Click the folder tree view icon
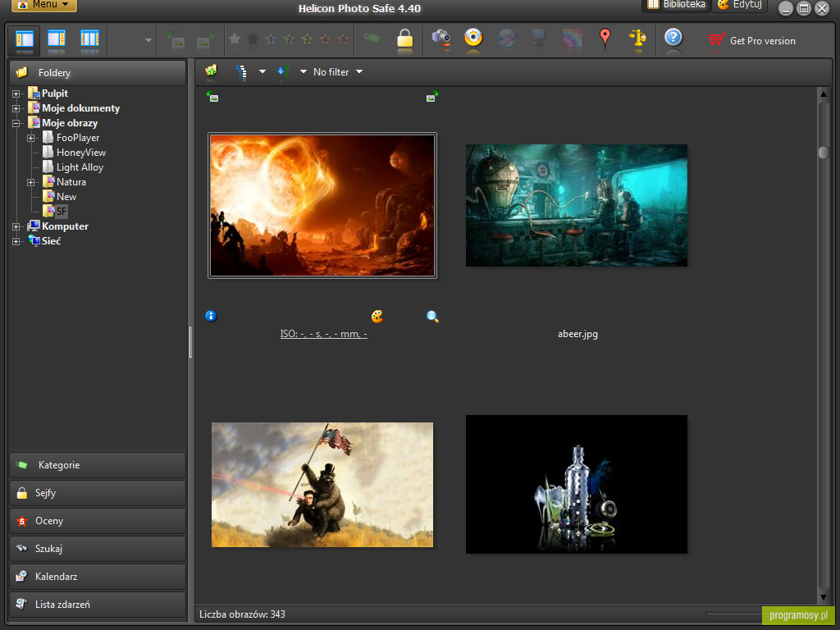 [x=242, y=72]
